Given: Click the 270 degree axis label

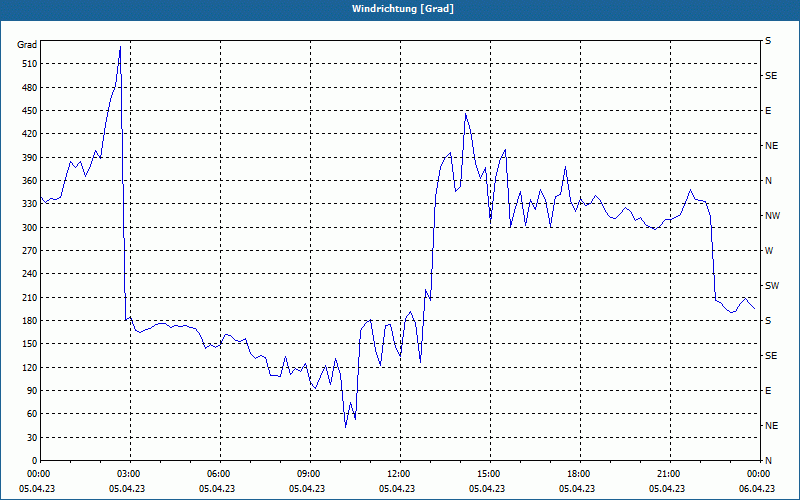Looking at the screenshot, I should pyautogui.click(x=30, y=251).
